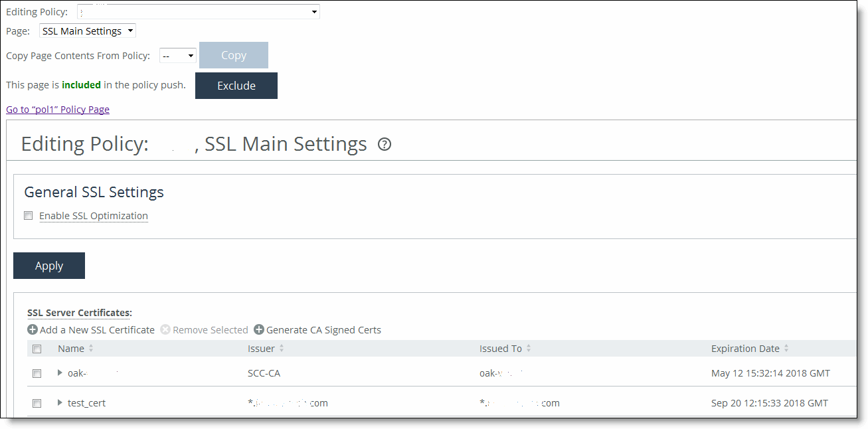
Task: Sort certificates by Name column arrows
Action: (91, 349)
